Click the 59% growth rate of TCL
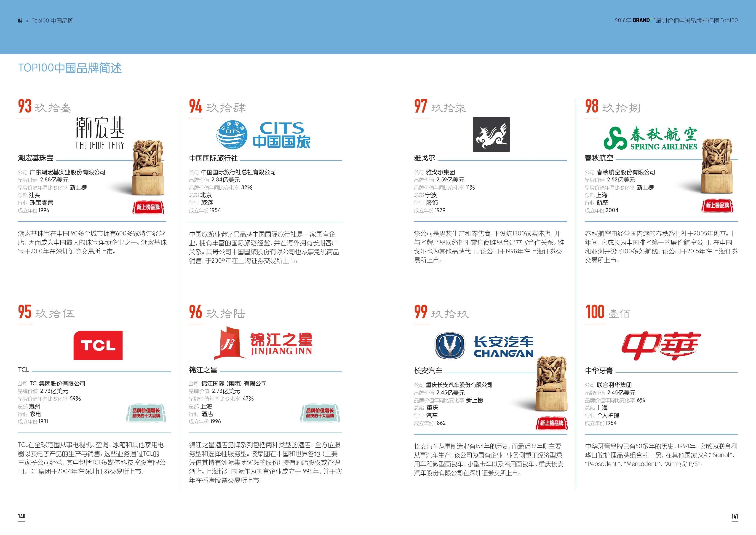Image resolution: width=756 pixels, height=535 pixels. point(75,399)
